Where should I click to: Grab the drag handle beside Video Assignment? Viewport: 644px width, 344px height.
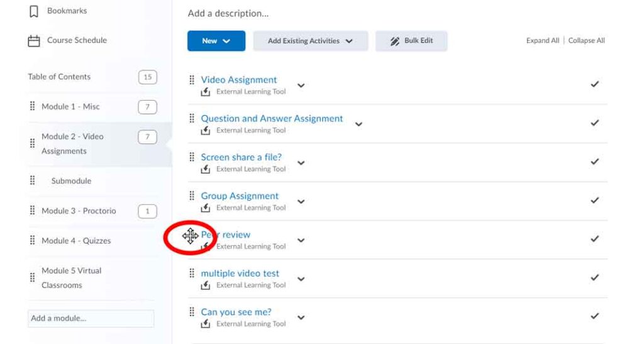coord(192,80)
